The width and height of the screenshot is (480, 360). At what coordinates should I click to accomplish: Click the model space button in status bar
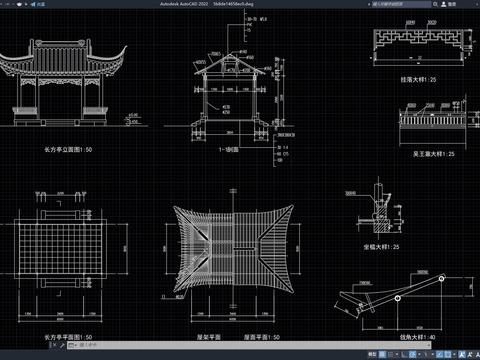click(x=372, y=354)
